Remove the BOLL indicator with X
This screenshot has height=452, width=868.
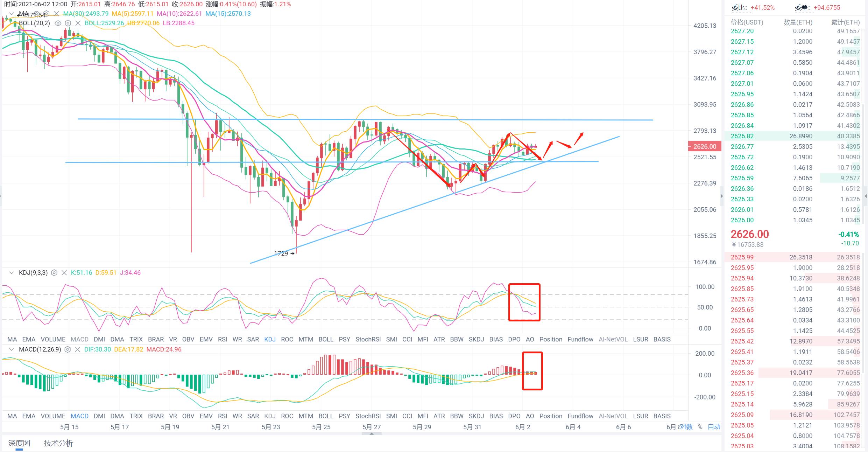point(78,23)
